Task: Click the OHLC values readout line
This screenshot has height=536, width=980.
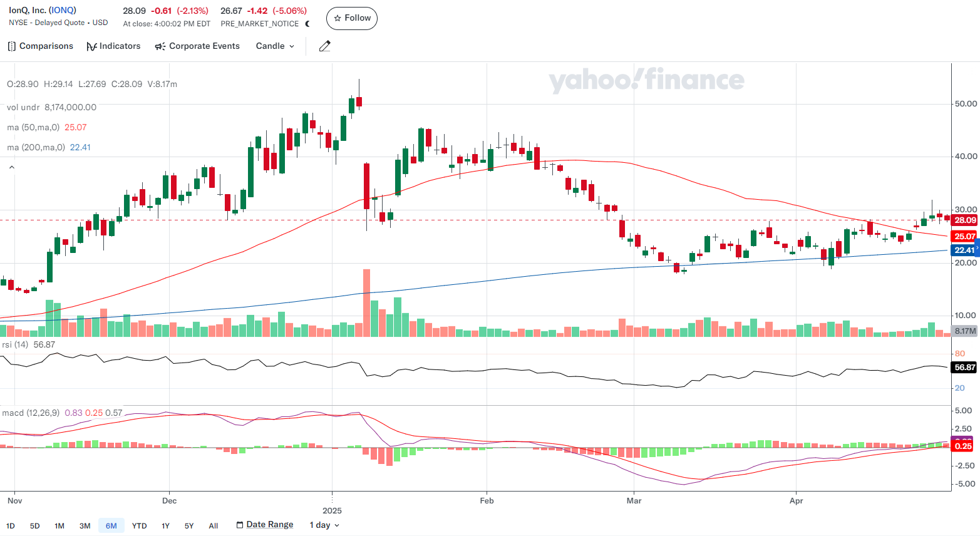Action: tap(92, 84)
